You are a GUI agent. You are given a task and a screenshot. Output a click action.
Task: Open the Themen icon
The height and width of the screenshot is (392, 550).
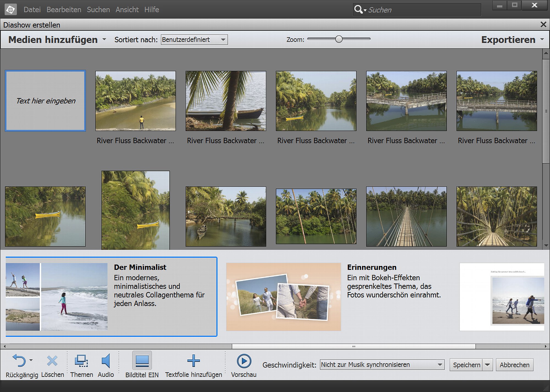(81, 361)
